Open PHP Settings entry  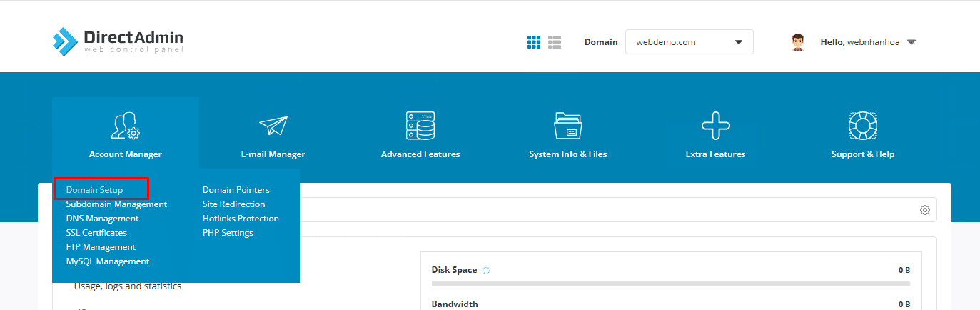coord(228,233)
